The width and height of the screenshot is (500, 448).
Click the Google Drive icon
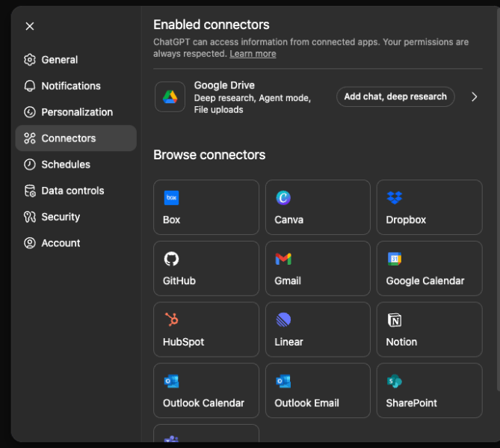[170, 97]
